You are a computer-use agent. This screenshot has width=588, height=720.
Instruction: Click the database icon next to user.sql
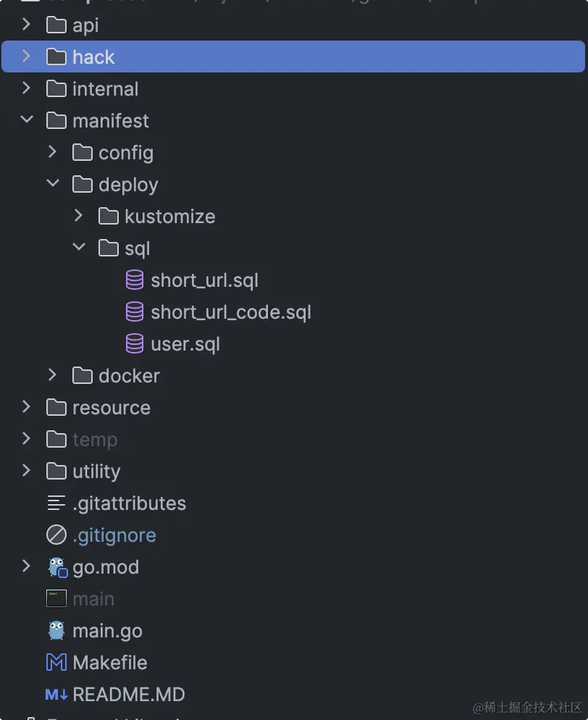click(x=135, y=344)
